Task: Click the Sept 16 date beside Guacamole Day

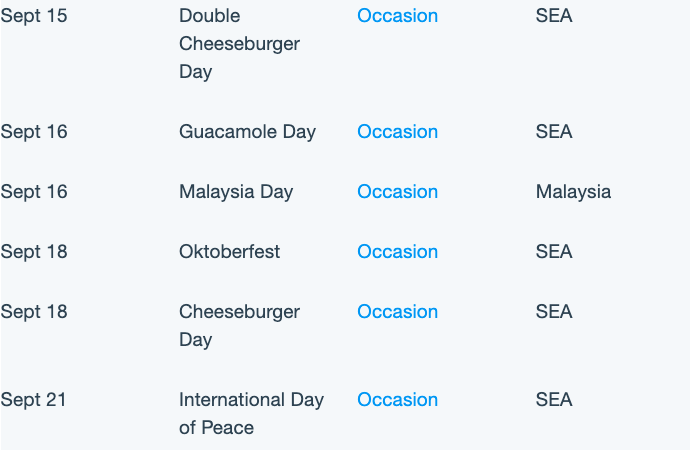Action: tap(34, 132)
